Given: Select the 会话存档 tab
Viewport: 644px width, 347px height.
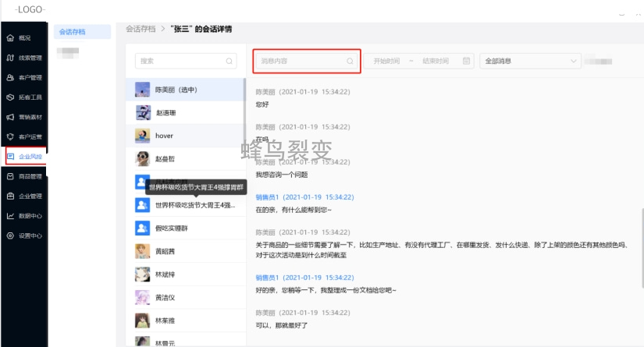Looking at the screenshot, I should tap(73, 32).
